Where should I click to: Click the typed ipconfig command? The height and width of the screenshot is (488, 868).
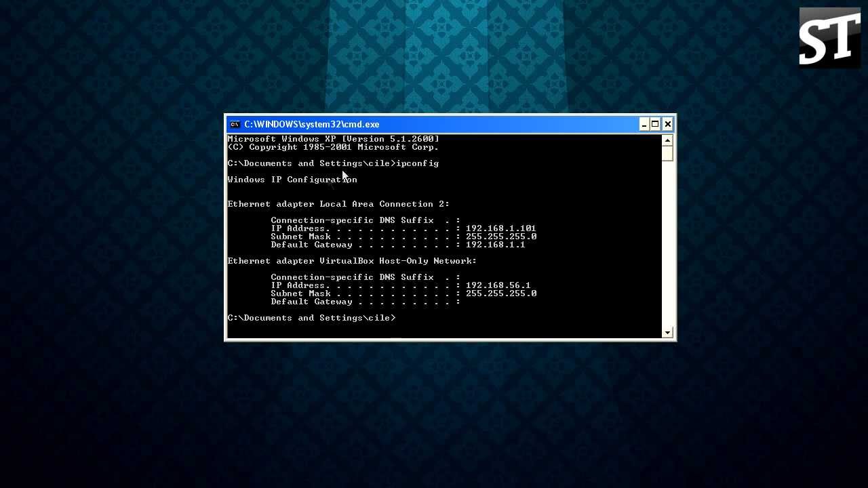point(417,163)
